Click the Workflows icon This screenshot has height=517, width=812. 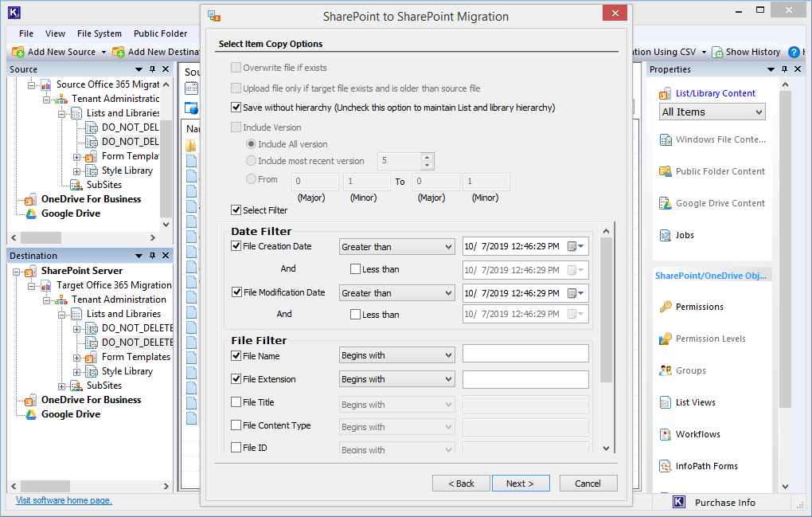click(665, 434)
